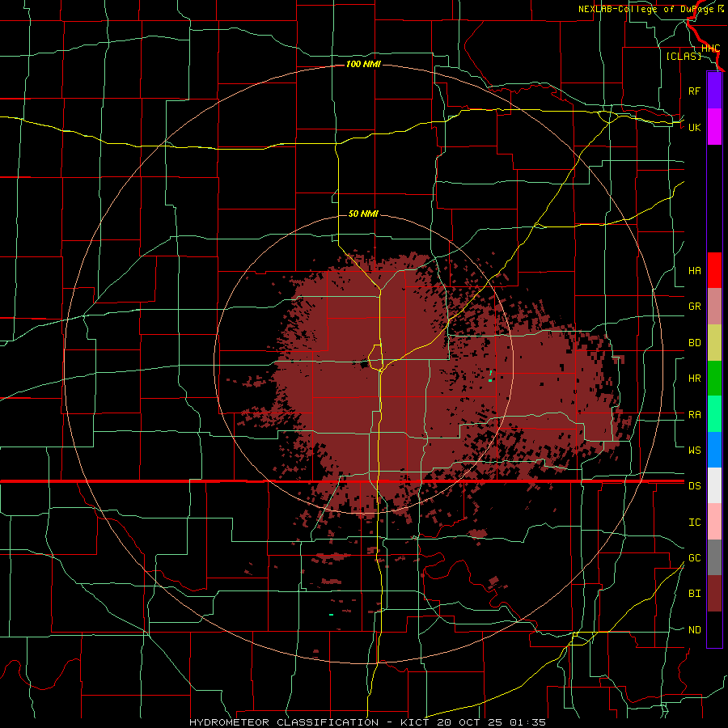Click the ND legend label
Image resolution: width=728 pixels, height=728 pixels.
pos(694,630)
